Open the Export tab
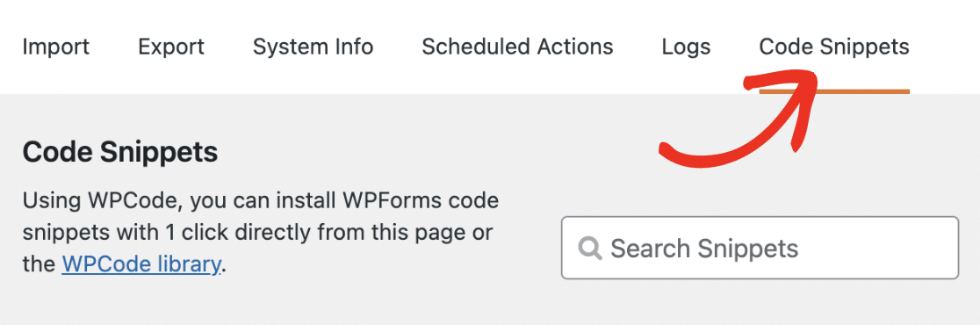Viewport: 980px width, 325px height. coord(171,47)
